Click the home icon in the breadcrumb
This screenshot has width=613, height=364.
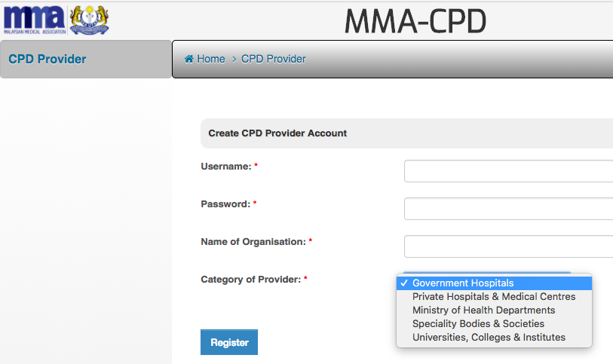click(188, 59)
